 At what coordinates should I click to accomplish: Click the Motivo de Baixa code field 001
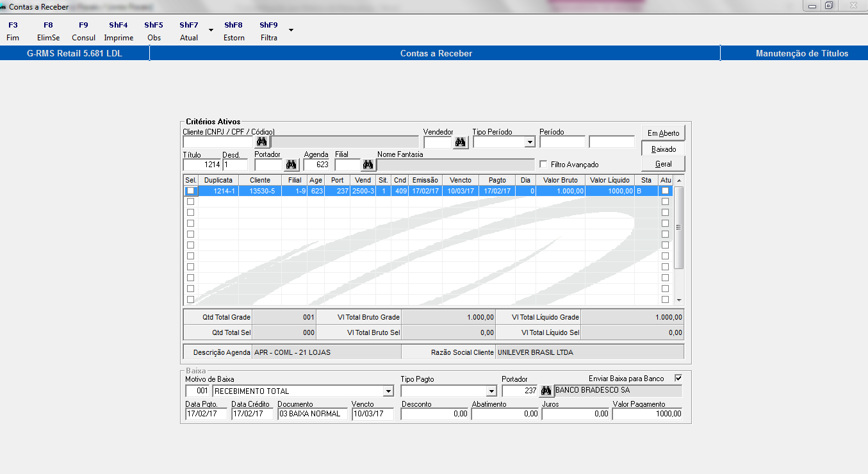[198, 391]
